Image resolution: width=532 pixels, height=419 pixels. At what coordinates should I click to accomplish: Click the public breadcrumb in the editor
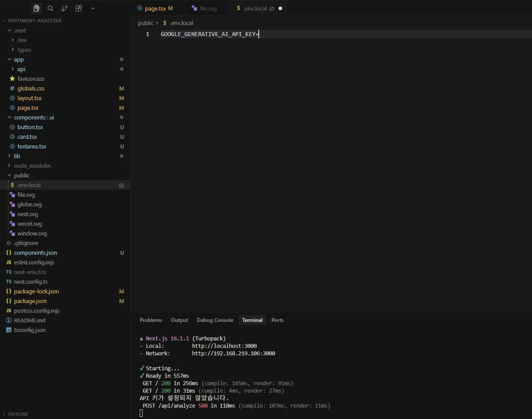(x=145, y=23)
